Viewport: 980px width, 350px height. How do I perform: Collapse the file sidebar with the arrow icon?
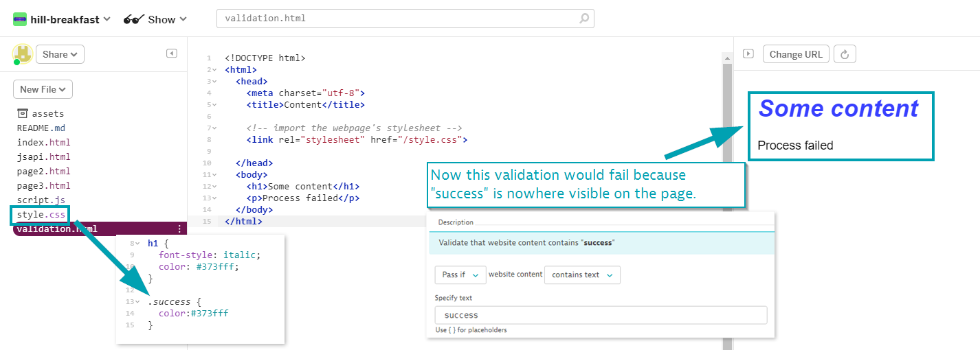tap(172, 54)
